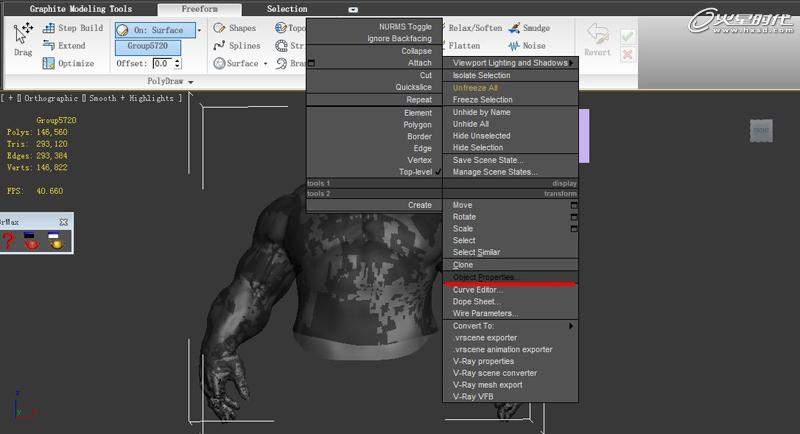Select Polygon sub-object level

coord(417,124)
